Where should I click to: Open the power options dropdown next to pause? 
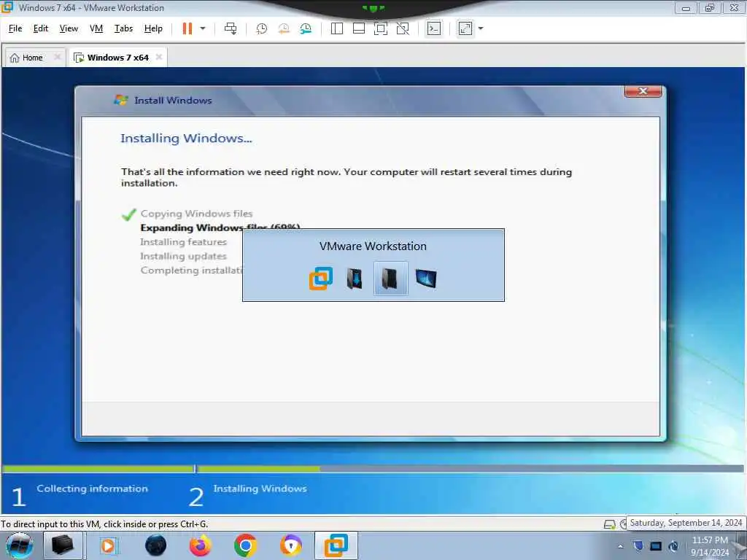[x=203, y=28]
